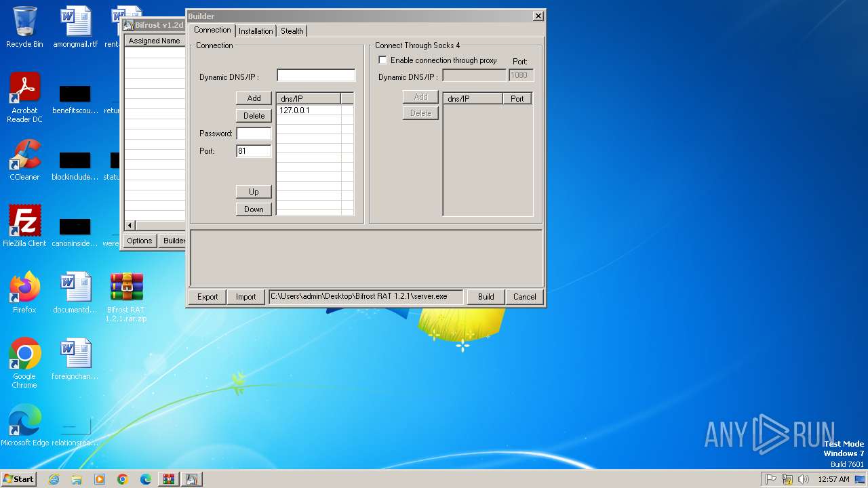
Task: Focus the Password input field
Action: tap(254, 134)
